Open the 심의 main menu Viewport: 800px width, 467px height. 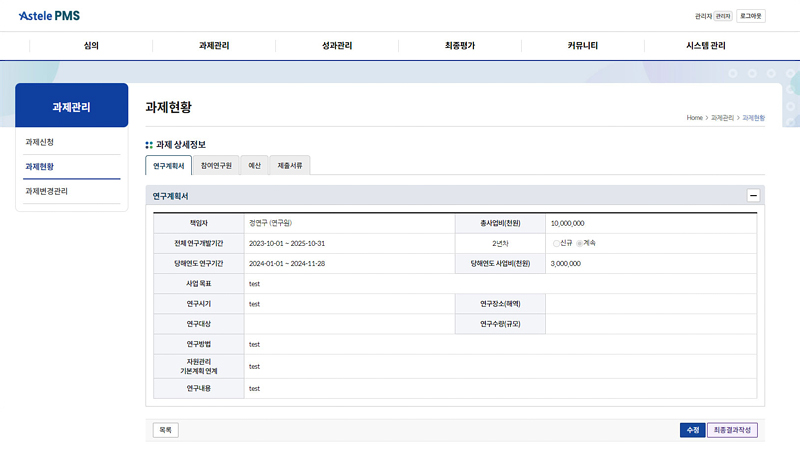click(91, 46)
